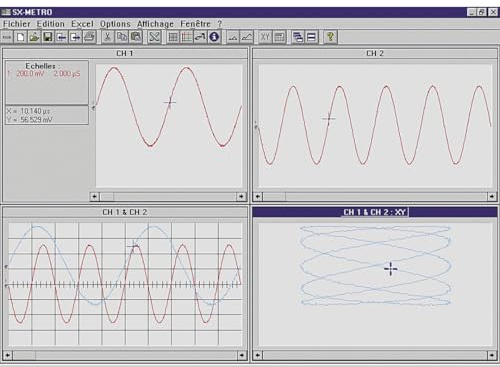Click the scrollbar thumb in CH 1 & CH 2 window
500x367 pixels.
coord(24,355)
